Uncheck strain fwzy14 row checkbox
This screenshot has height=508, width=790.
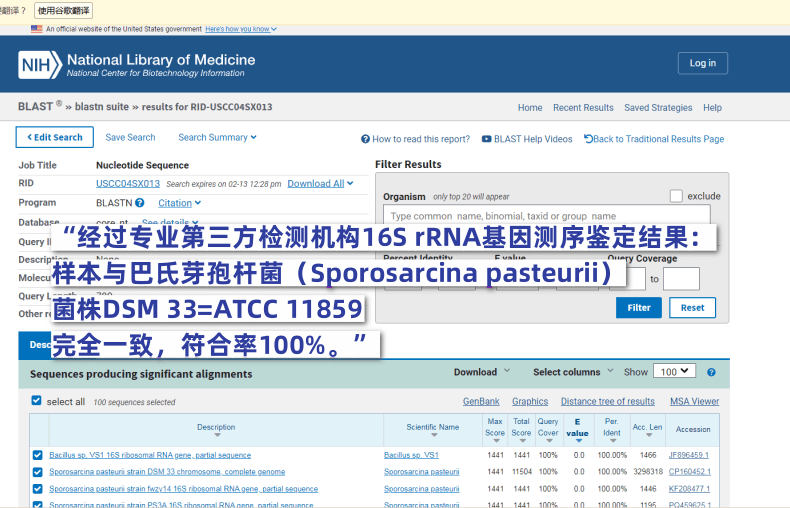coord(37,489)
